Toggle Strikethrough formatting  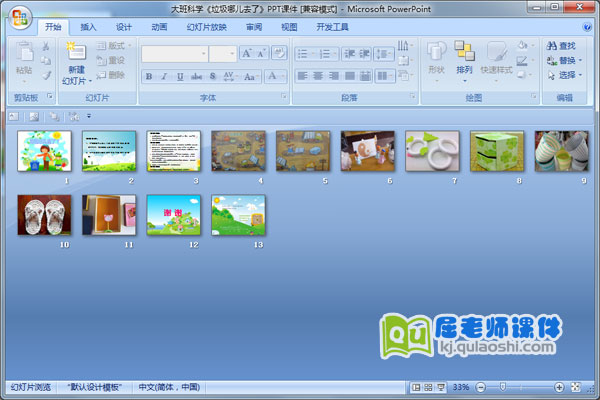pos(196,76)
